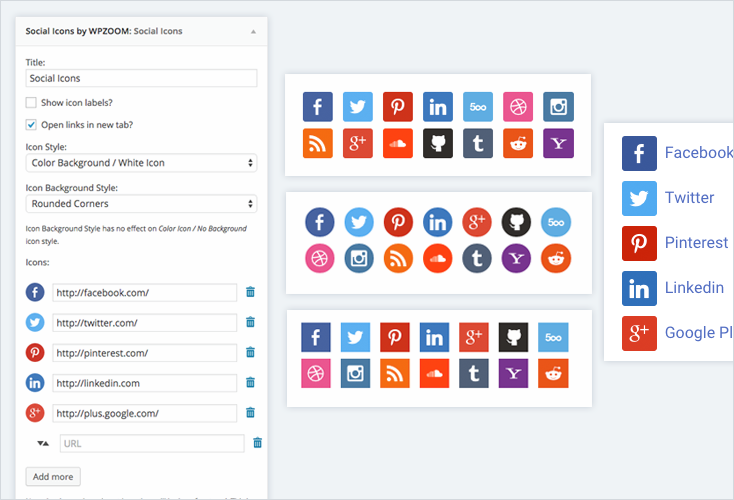Delete the linkedin.com row with its trash icon
The image size is (734, 500).
[x=250, y=382]
